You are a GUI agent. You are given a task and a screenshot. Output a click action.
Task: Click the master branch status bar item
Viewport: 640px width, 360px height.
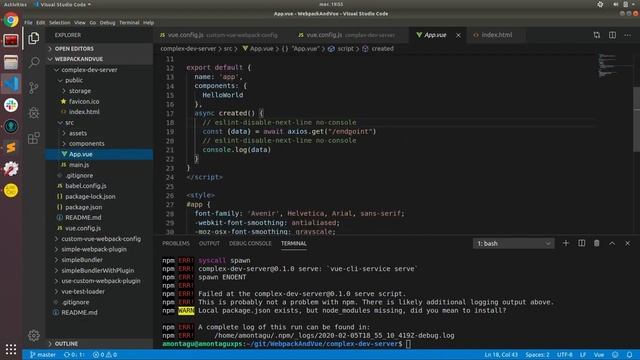[x=42, y=355]
